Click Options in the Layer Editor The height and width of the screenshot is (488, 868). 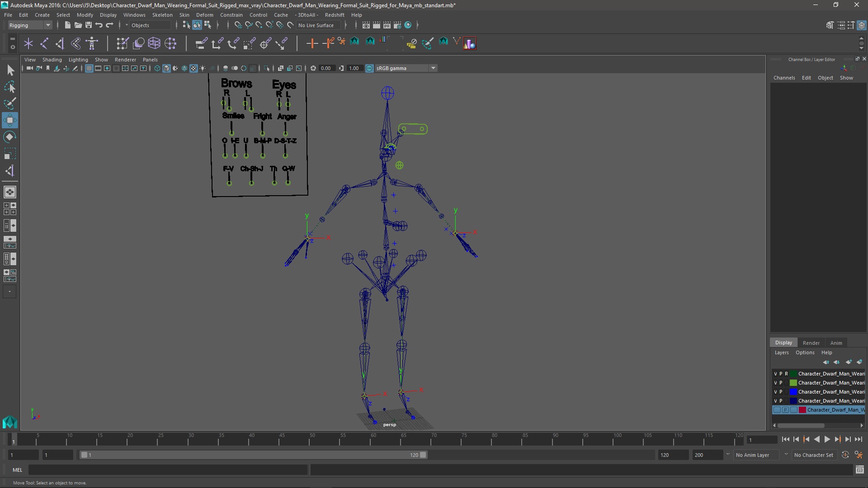click(x=805, y=352)
